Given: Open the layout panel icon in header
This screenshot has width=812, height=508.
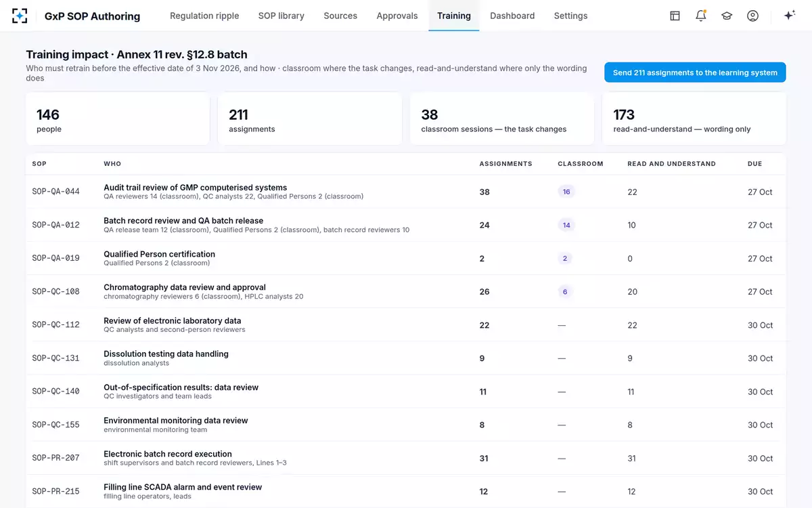Looking at the screenshot, I should pos(675,16).
